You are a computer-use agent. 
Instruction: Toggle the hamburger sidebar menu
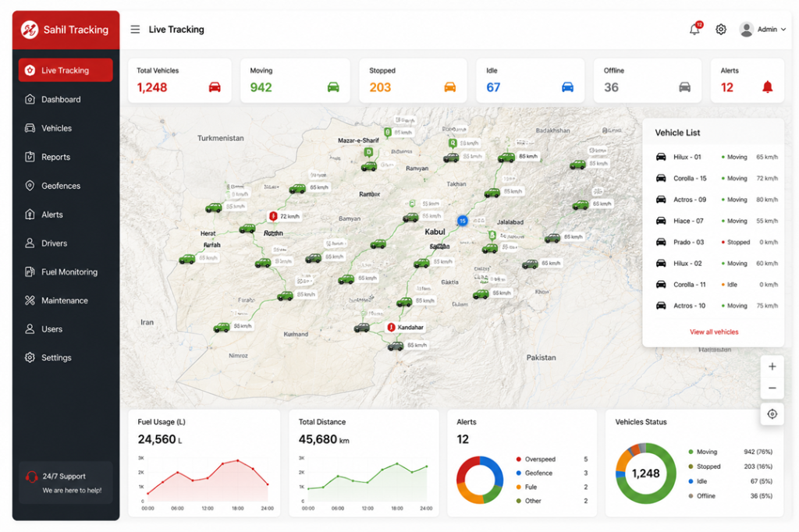135,30
